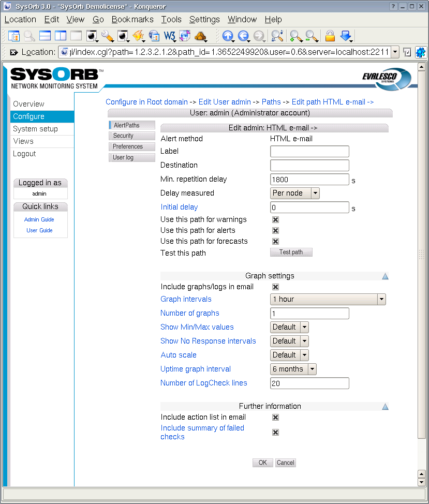Click the find text binoculars-style magnifier icon
The height and width of the screenshot is (504, 429).
point(277,36)
